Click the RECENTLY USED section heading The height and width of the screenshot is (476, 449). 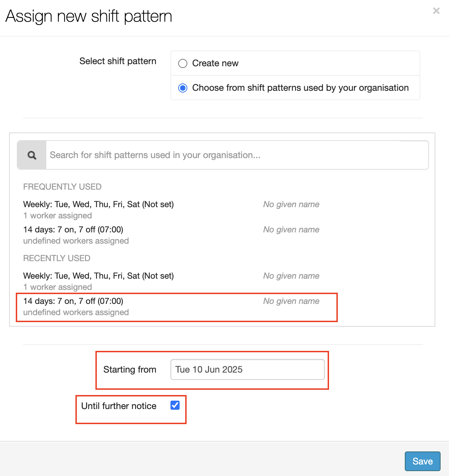click(x=57, y=258)
